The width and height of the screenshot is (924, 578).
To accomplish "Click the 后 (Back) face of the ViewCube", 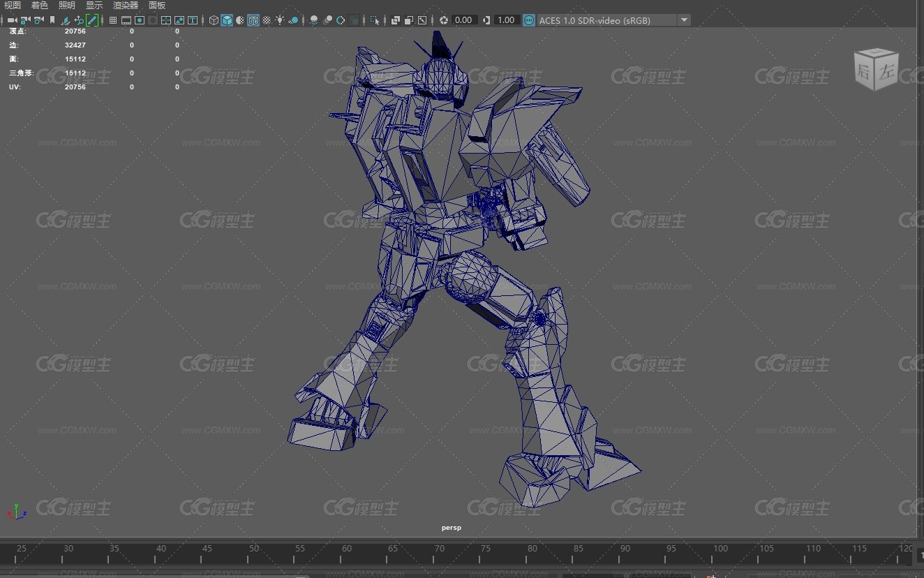I will click(x=865, y=71).
